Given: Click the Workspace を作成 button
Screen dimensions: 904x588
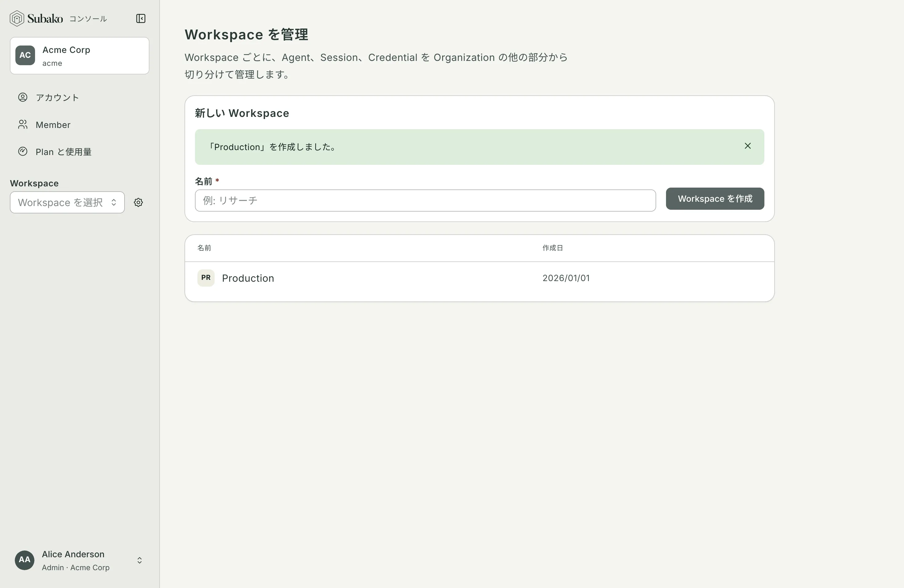Looking at the screenshot, I should click(715, 199).
